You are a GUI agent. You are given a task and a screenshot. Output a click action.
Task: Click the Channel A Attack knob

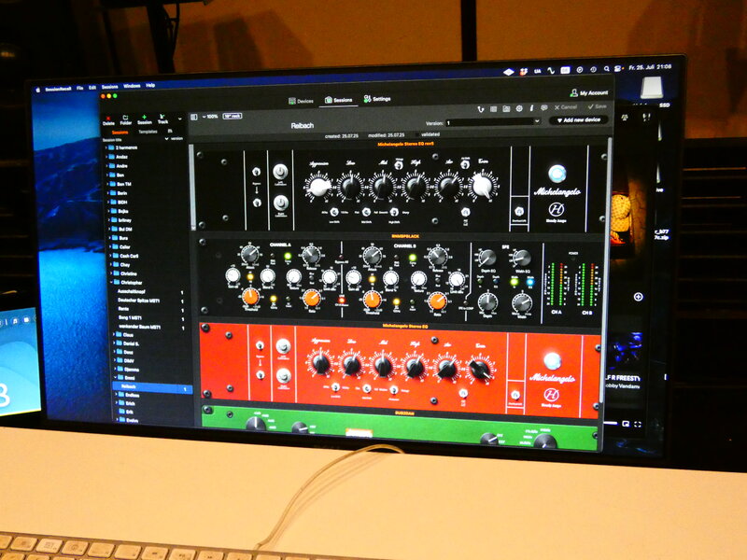pos(249,254)
